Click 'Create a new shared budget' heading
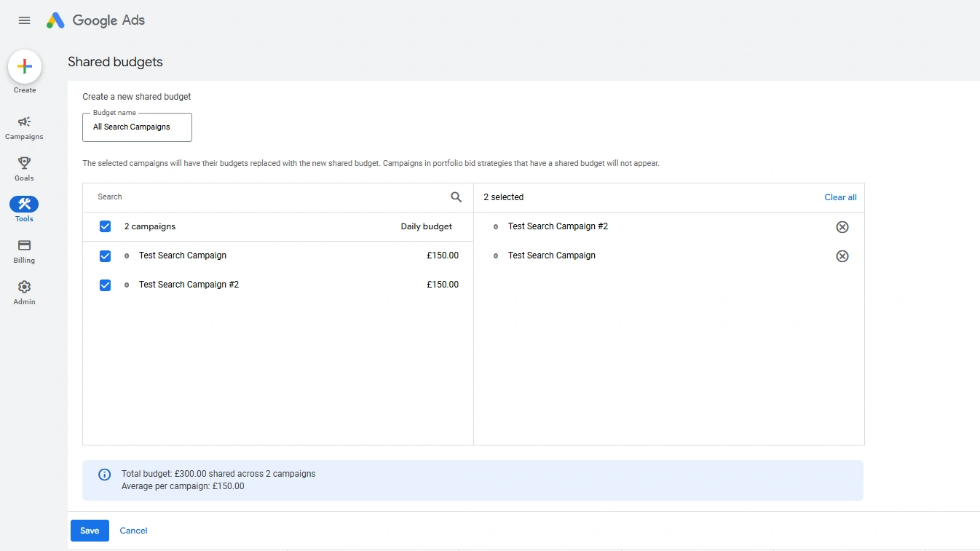This screenshot has width=980, height=551. (137, 97)
